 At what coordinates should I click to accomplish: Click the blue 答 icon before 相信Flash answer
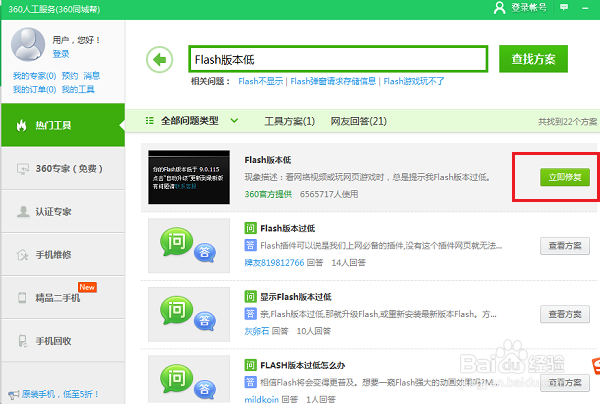click(250, 382)
